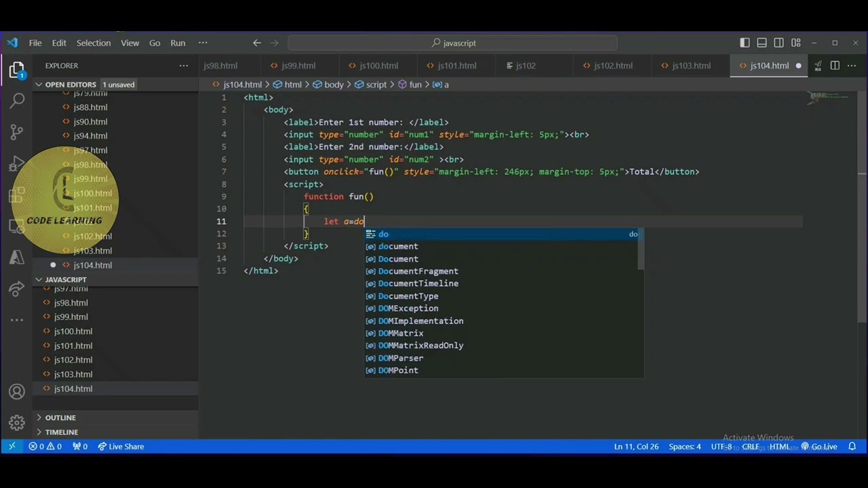This screenshot has height=488, width=868.
Task: Click Go Live in status bar
Action: pyautogui.click(x=819, y=447)
